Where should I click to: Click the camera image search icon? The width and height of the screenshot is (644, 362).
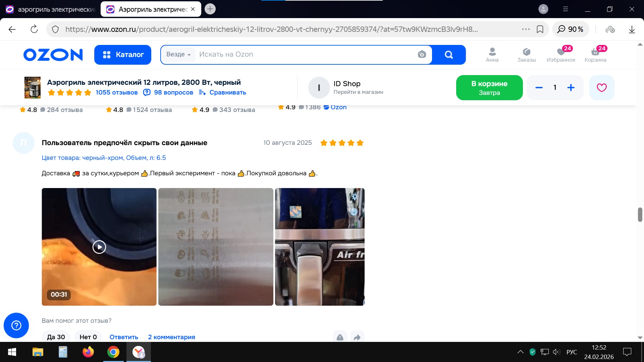coord(422,54)
